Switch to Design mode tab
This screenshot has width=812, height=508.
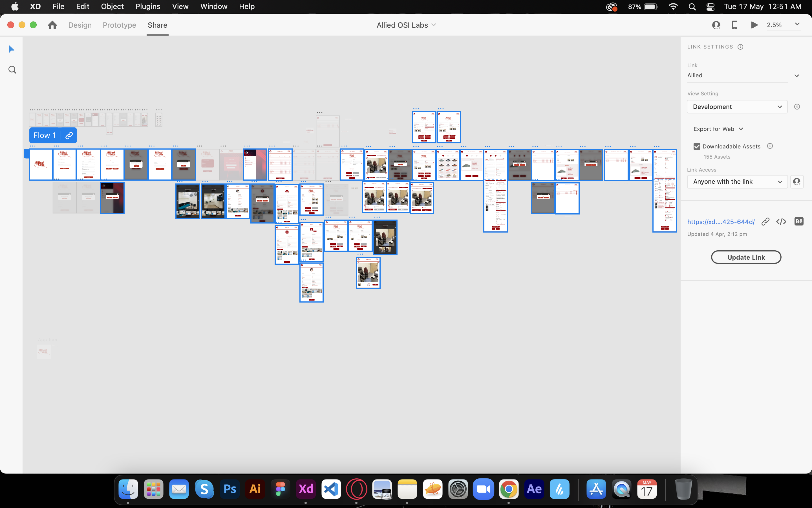click(80, 25)
